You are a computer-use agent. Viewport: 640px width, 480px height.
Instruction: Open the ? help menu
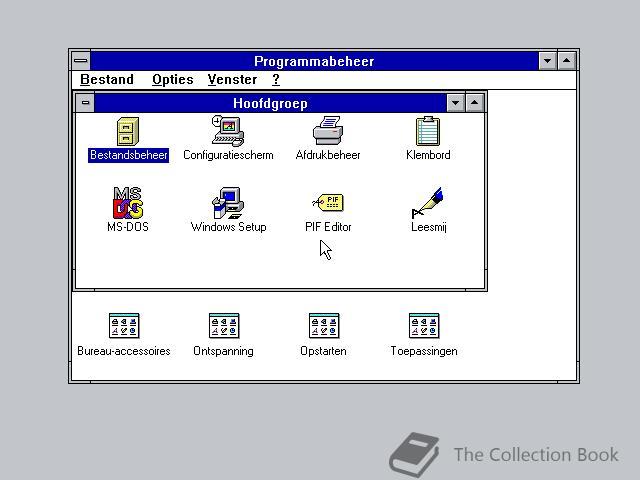(x=276, y=80)
